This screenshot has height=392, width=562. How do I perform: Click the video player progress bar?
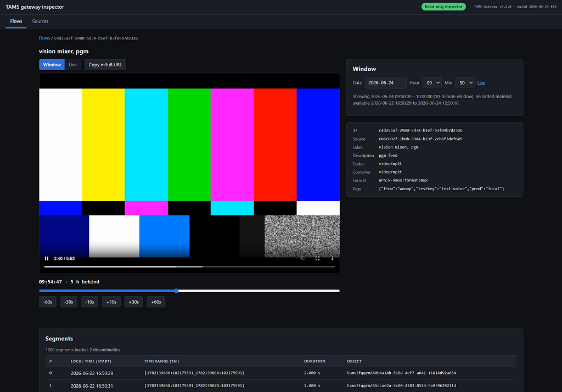[189, 266]
